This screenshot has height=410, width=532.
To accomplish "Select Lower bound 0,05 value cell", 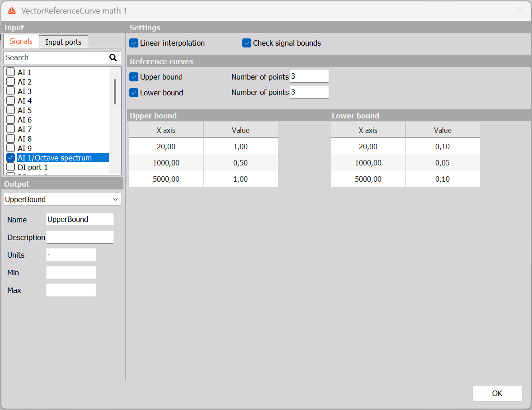I will (443, 163).
